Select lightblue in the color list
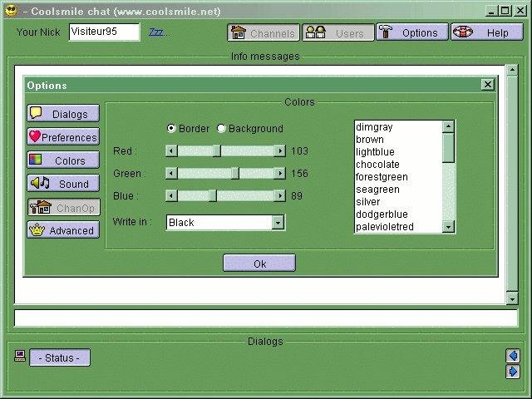Viewport: 532px width, 399px height. pos(398,151)
